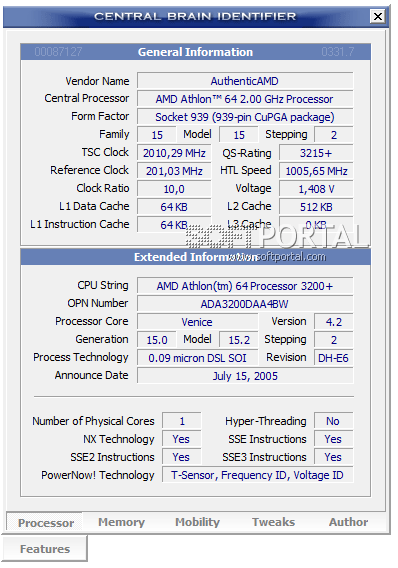
Task: Open the Author tab
Action: 348,522
